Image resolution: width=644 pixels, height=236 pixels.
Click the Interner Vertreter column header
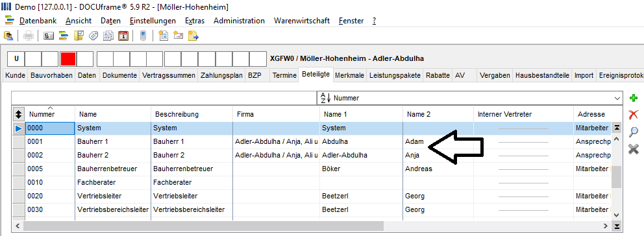pyautogui.click(x=523, y=114)
